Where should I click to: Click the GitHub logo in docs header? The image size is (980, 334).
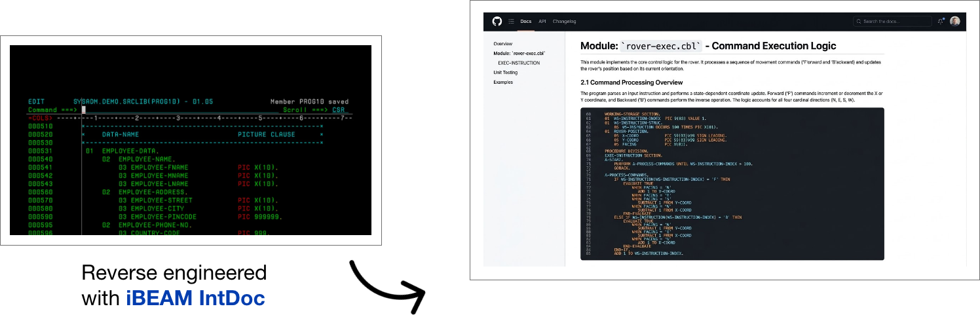pos(497,22)
